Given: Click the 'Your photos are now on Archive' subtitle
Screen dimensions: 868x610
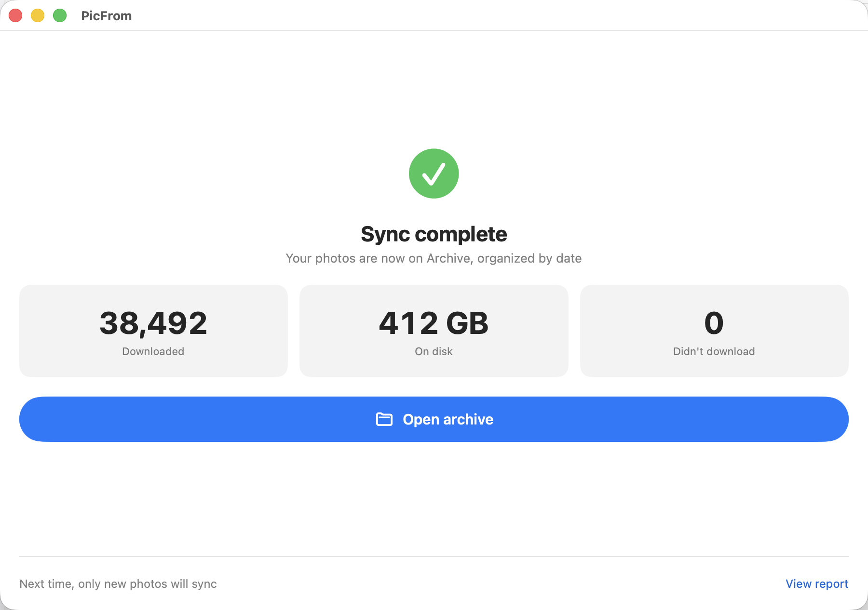Looking at the screenshot, I should point(434,258).
